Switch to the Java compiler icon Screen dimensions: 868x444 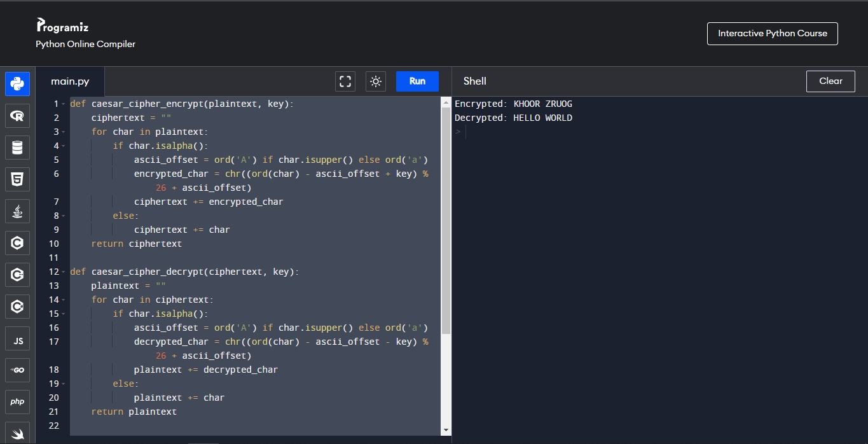(18, 211)
